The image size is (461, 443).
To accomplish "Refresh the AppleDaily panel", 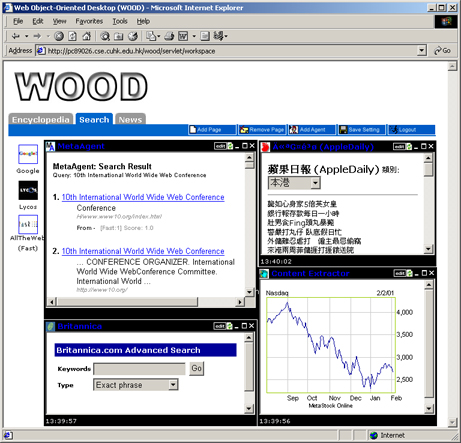I will point(409,147).
